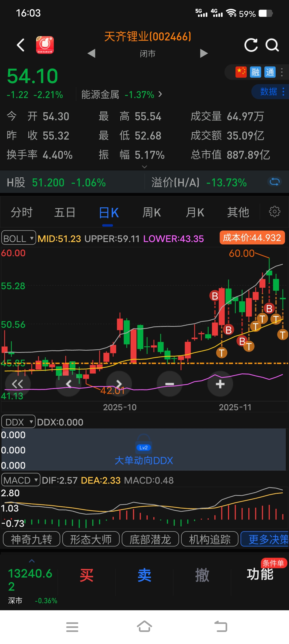Tap the Android back button
The width and height of the screenshot is (289, 644).
221,627
